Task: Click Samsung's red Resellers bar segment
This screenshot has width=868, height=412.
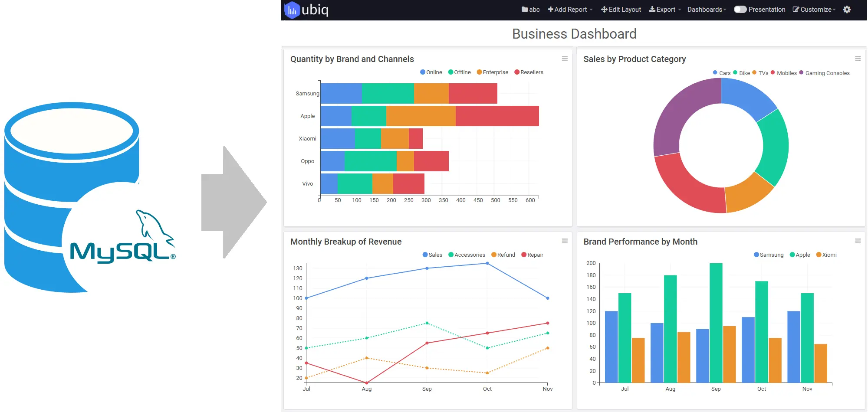Action: (473, 93)
